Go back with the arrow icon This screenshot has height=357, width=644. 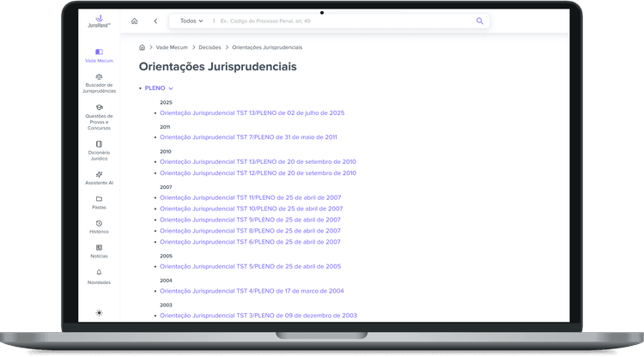tap(155, 21)
